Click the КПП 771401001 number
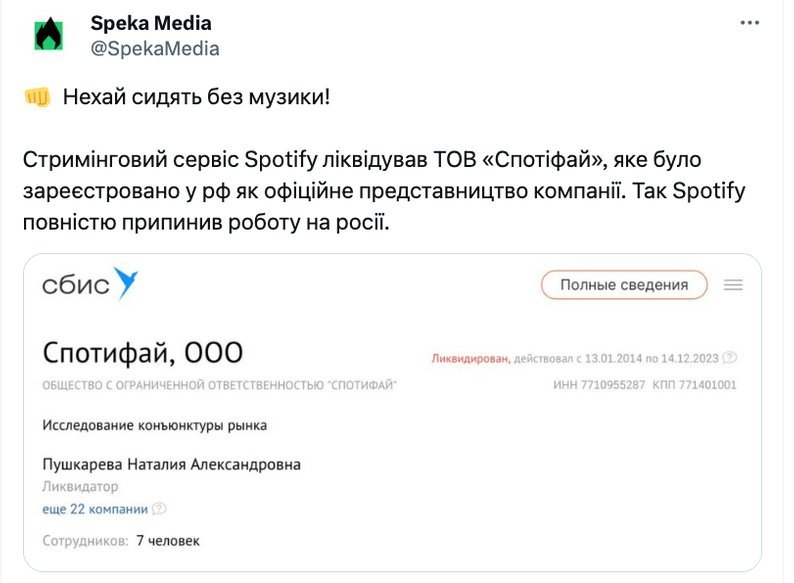The image size is (794, 583). coord(694,385)
